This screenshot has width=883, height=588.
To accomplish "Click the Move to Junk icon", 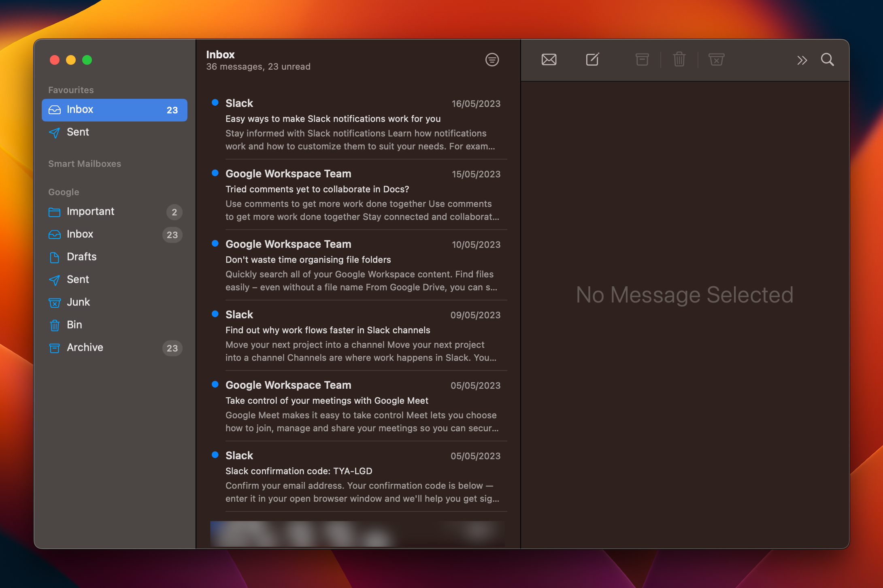I will coord(716,60).
